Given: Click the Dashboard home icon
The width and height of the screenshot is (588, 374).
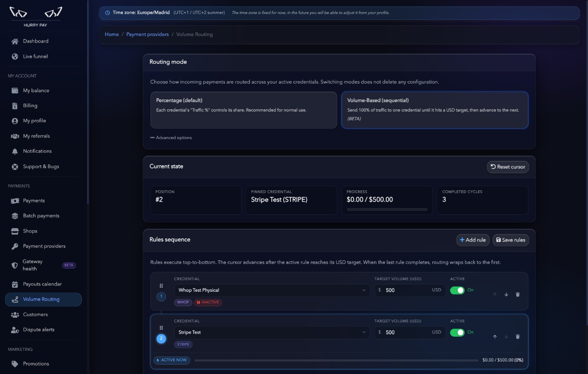Looking at the screenshot, I should pyautogui.click(x=15, y=41).
